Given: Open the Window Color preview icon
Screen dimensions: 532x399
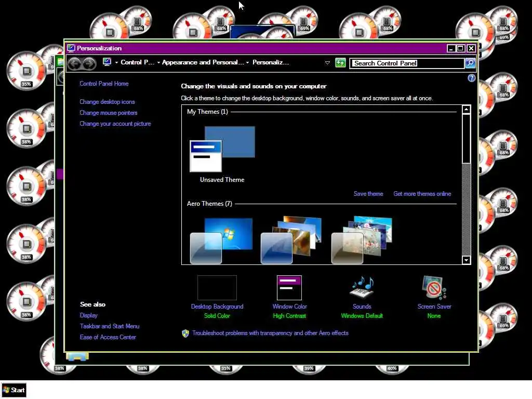Looking at the screenshot, I should (x=289, y=288).
